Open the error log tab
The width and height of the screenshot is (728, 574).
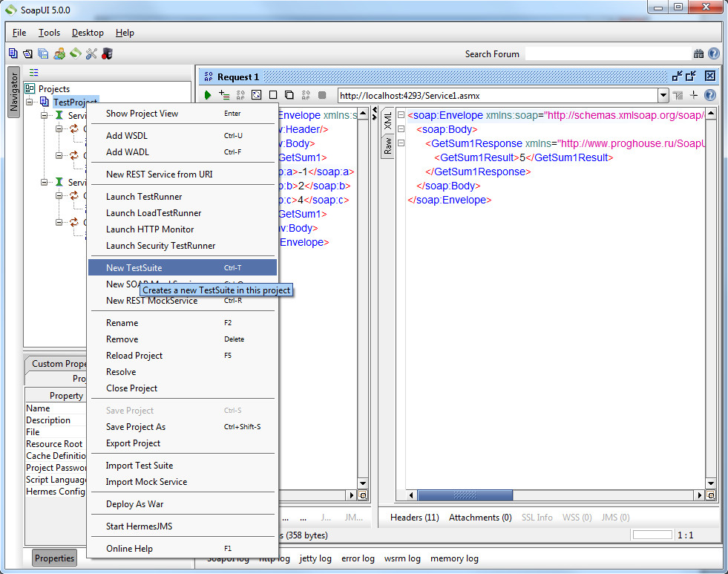coord(358,558)
